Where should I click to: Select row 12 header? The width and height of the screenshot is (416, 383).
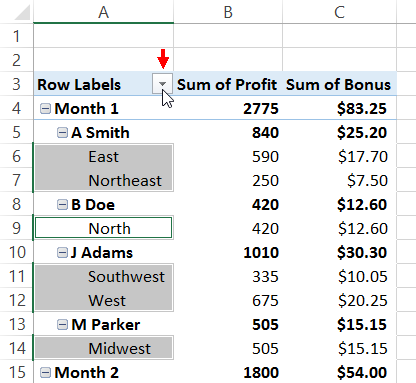click(17, 300)
